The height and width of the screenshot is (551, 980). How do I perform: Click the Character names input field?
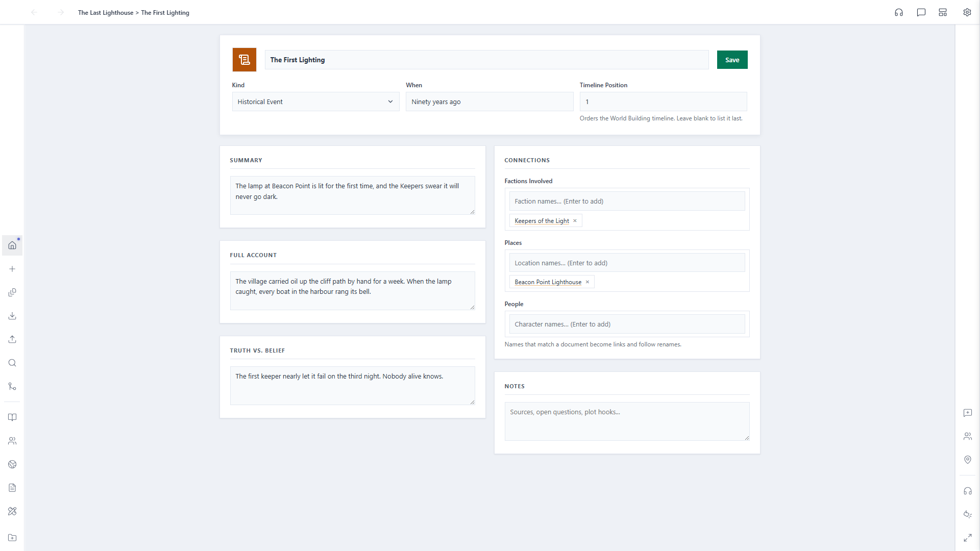point(627,324)
